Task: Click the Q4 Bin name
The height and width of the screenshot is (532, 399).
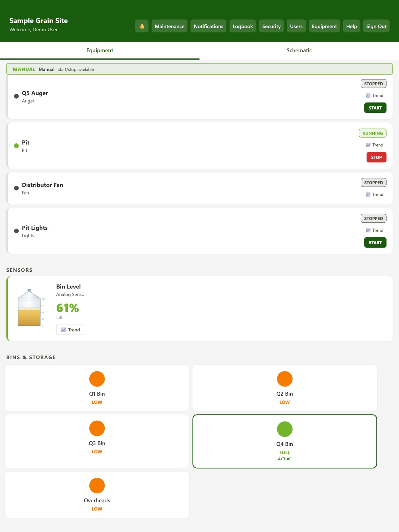Action: [x=285, y=444]
